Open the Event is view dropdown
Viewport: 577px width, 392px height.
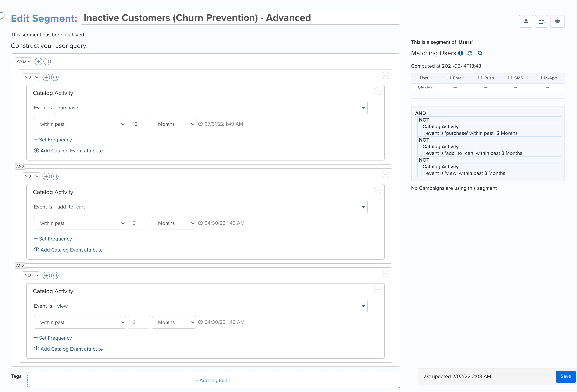(211, 306)
